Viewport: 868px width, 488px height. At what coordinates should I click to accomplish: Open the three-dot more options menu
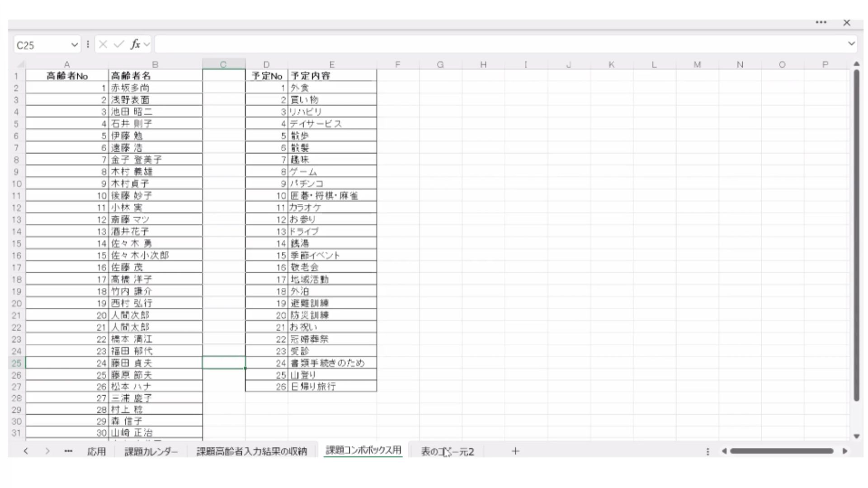tap(821, 23)
